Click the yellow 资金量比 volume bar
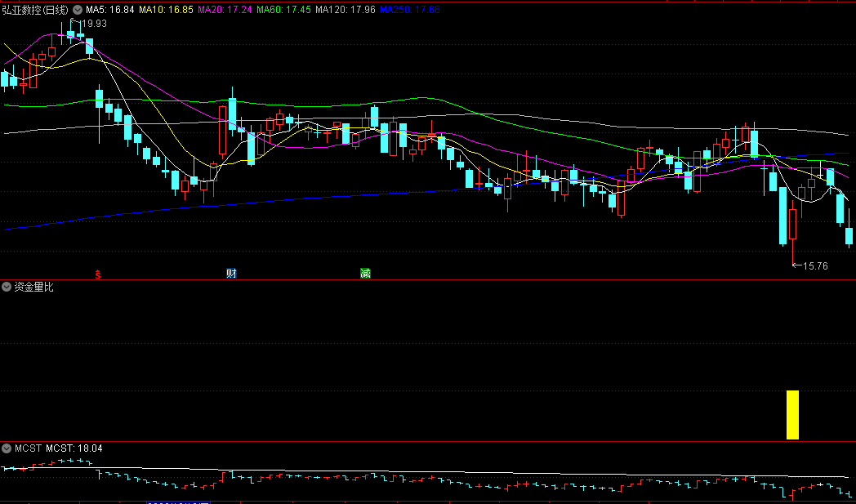Screen dimensions: 856x504 [x=792, y=415]
